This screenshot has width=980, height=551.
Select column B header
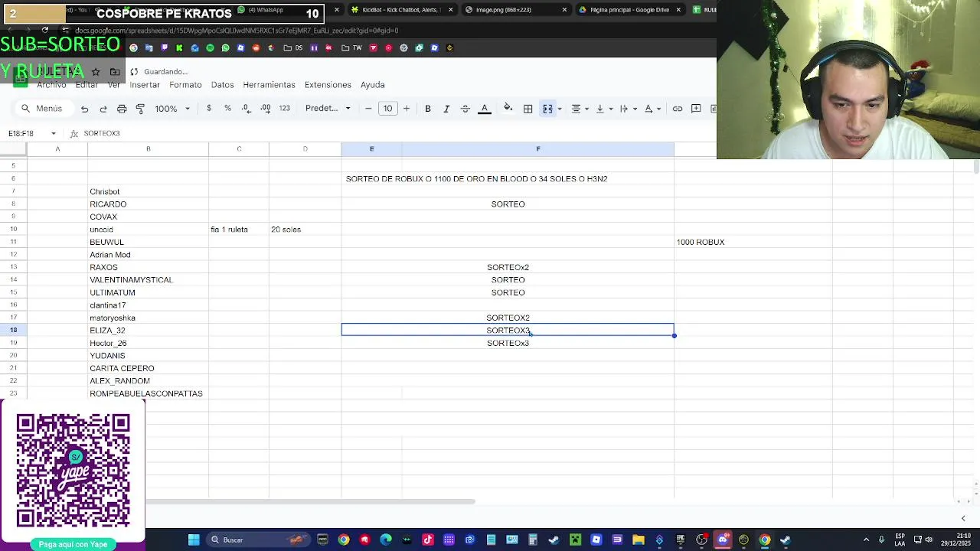(x=148, y=149)
